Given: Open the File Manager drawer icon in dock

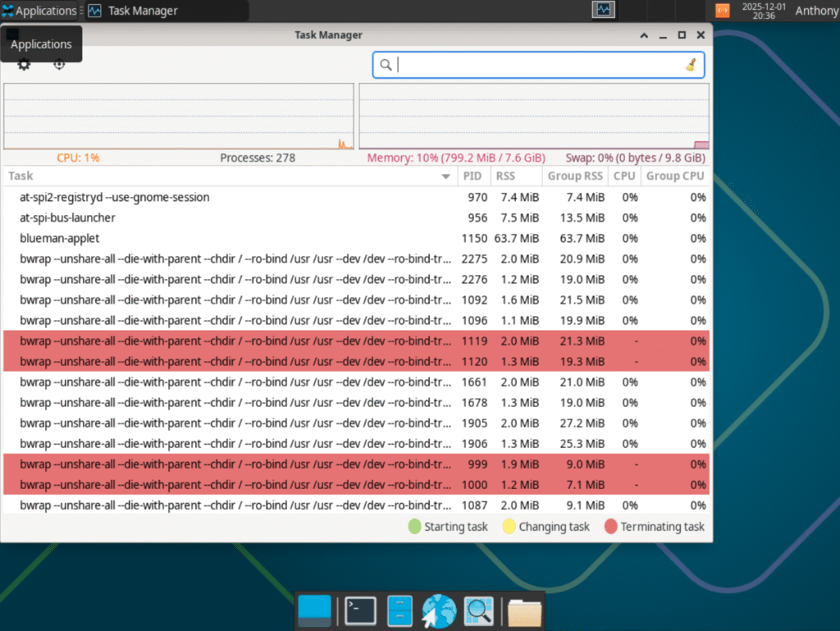Looking at the screenshot, I should 399,610.
